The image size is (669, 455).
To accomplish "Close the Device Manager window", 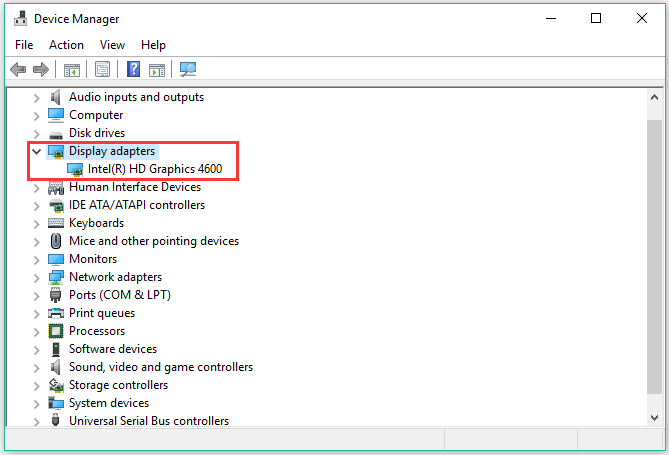I will coord(642,18).
